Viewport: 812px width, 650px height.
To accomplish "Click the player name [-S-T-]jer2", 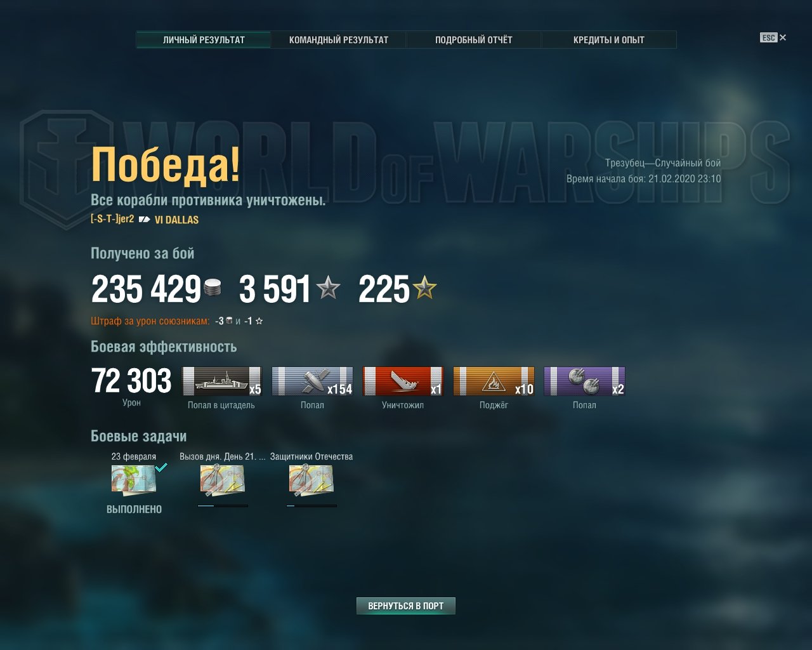I will point(112,219).
